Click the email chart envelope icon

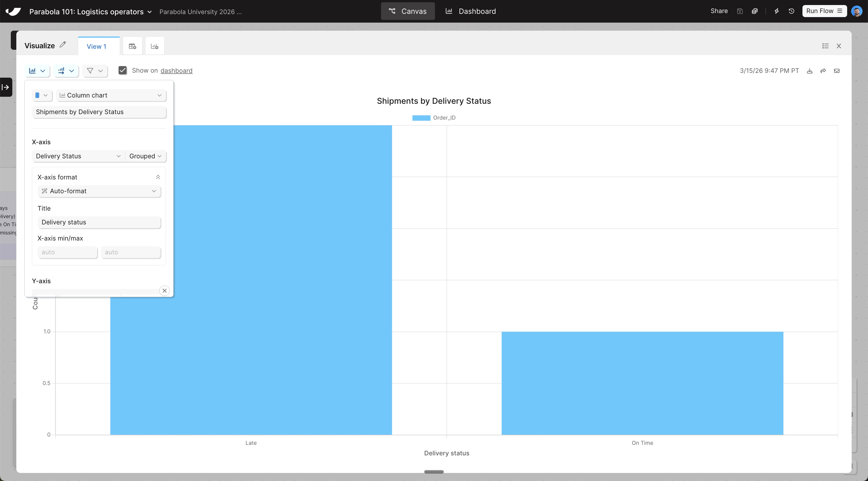coord(837,71)
